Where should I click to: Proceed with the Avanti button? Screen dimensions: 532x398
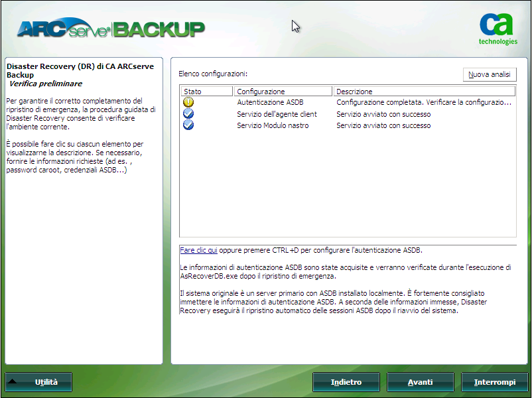click(421, 382)
